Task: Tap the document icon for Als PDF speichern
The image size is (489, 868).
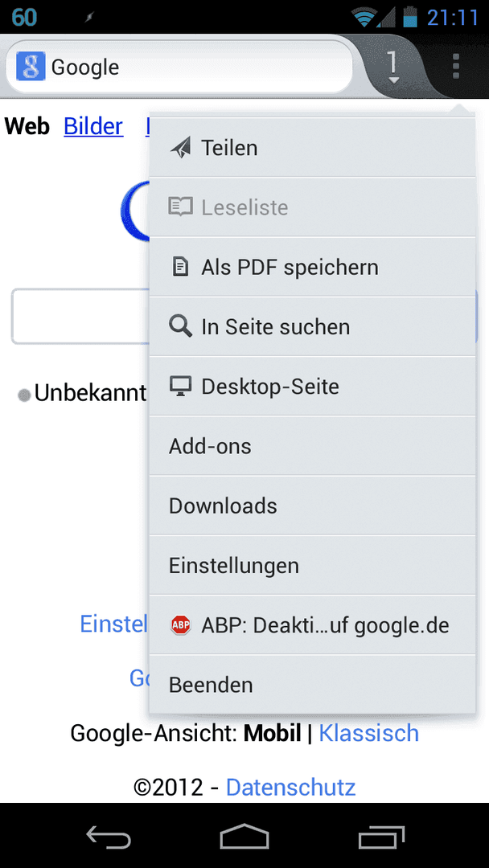Action: point(179,268)
